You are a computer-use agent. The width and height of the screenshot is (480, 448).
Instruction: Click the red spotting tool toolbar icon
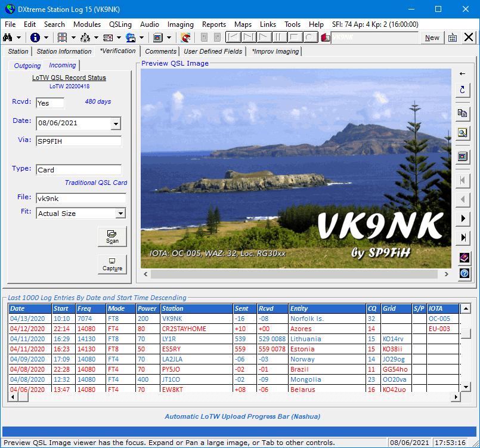point(186,36)
